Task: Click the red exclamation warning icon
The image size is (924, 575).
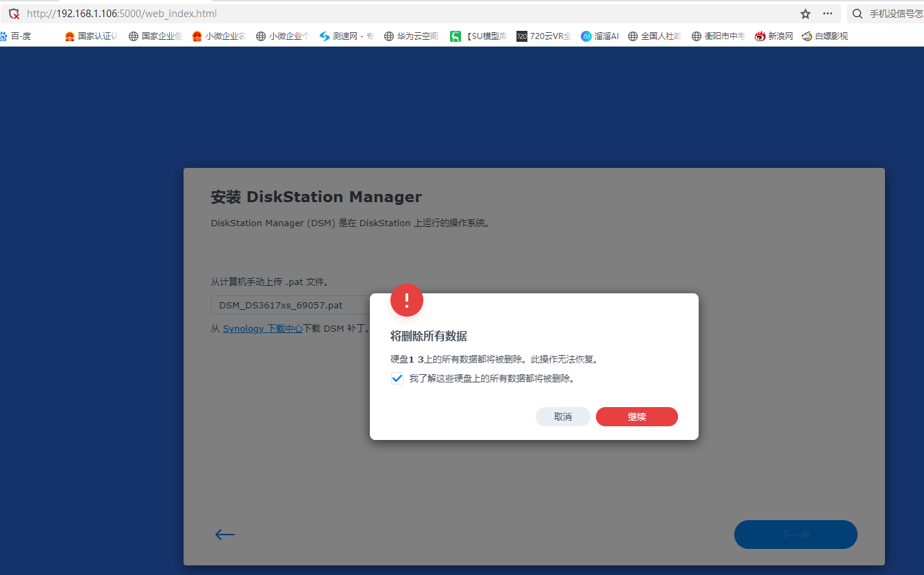Action: [407, 300]
